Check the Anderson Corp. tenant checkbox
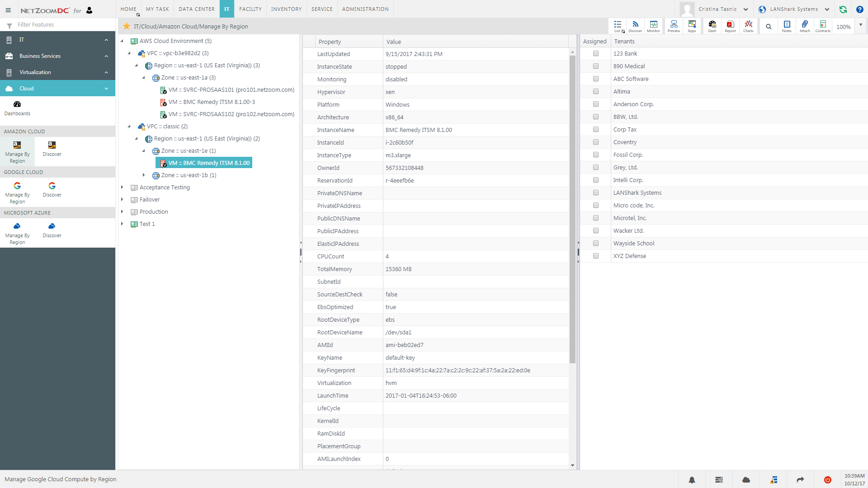Viewport: 868px width, 488px height. click(x=596, y=104)
